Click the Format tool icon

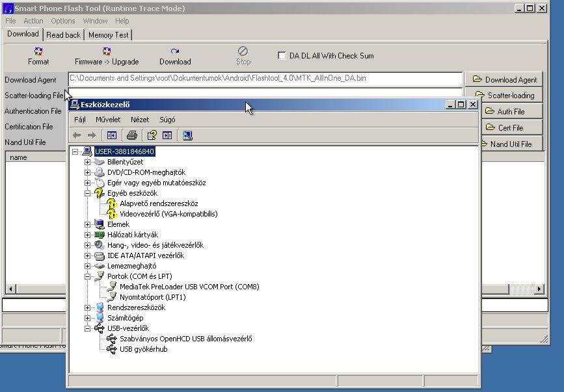click(x=38, y=51)
